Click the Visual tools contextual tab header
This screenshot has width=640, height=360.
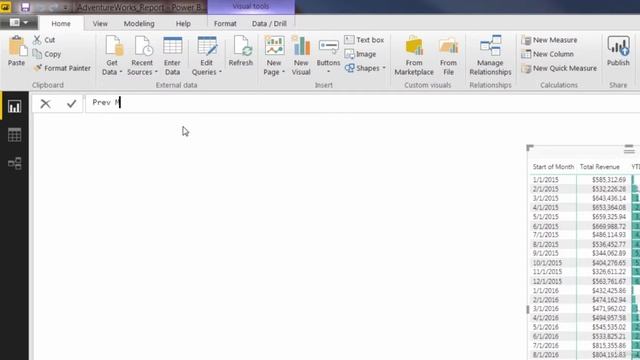point(251,7)
